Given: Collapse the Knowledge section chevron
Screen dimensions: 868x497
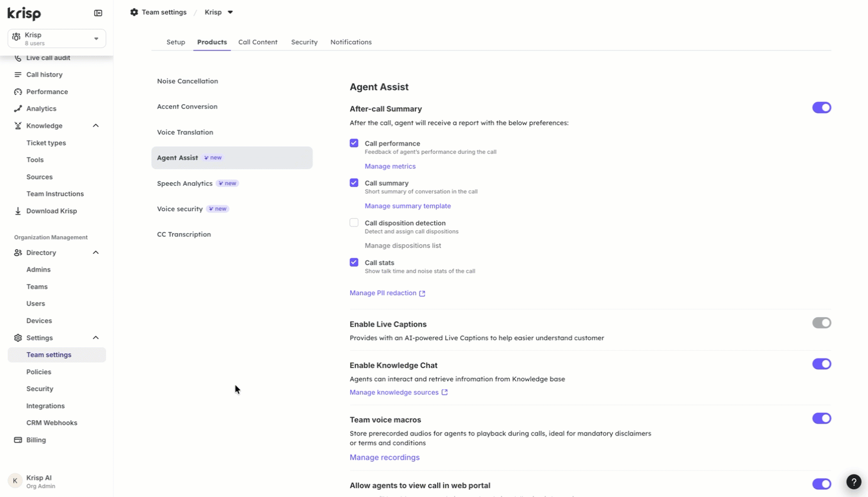Looking at the screenshot, I should [96, 125].
